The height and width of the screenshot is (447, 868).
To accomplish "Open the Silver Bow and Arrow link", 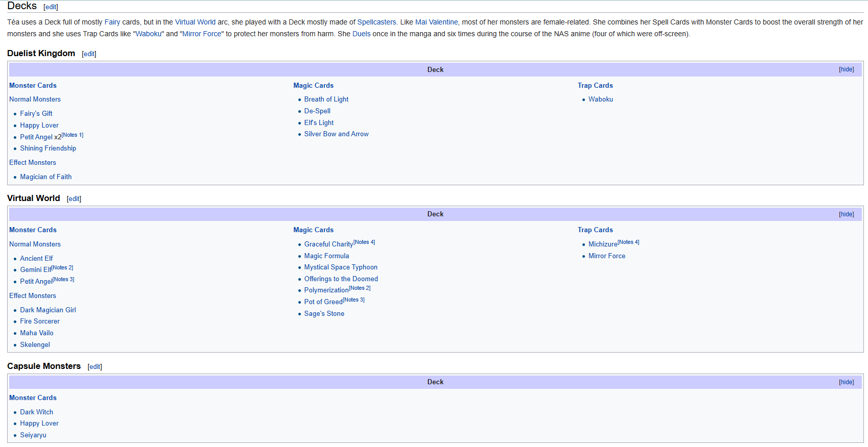I will [337, 134].
